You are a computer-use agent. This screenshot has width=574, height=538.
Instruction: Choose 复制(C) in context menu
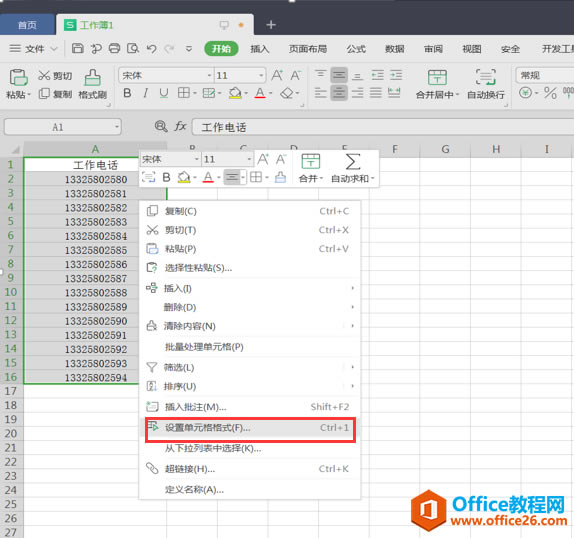click(x=250, y=211)
